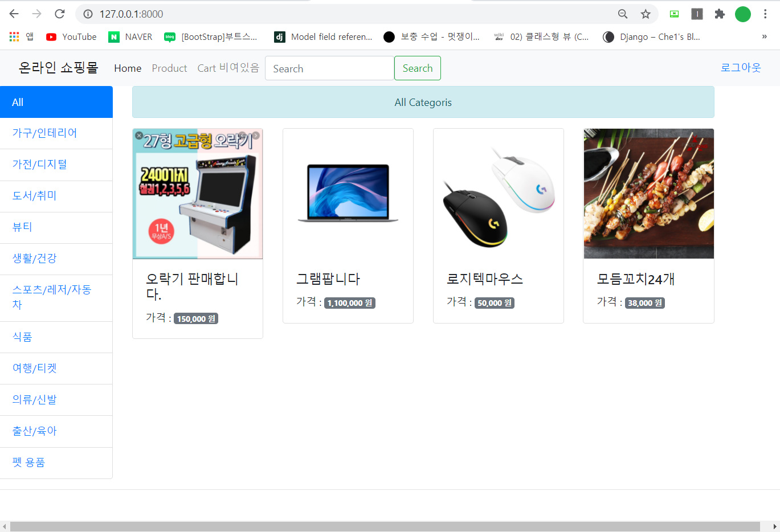Click the 오락기 판매합니다. product title

click(193, 287)
